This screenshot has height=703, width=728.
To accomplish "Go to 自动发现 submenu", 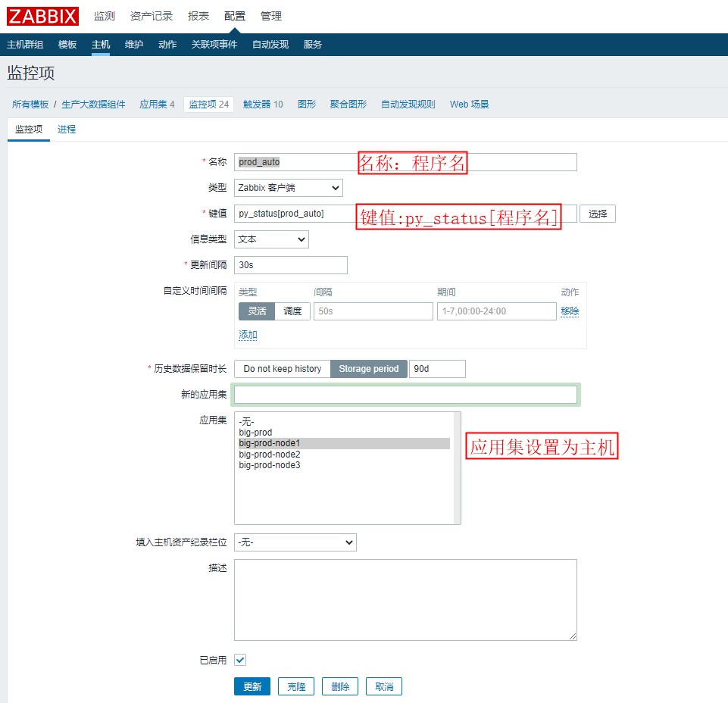I will tap(270, 45).
